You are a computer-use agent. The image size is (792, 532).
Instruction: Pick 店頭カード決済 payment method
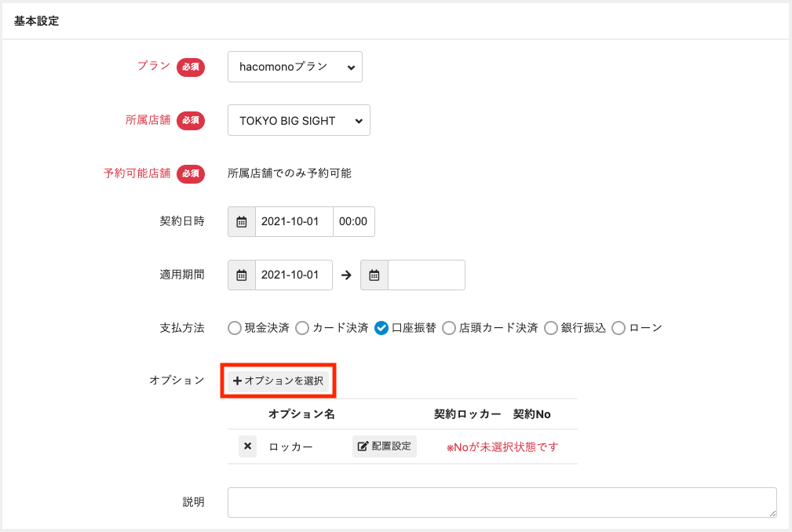click(x=449, y=328)
